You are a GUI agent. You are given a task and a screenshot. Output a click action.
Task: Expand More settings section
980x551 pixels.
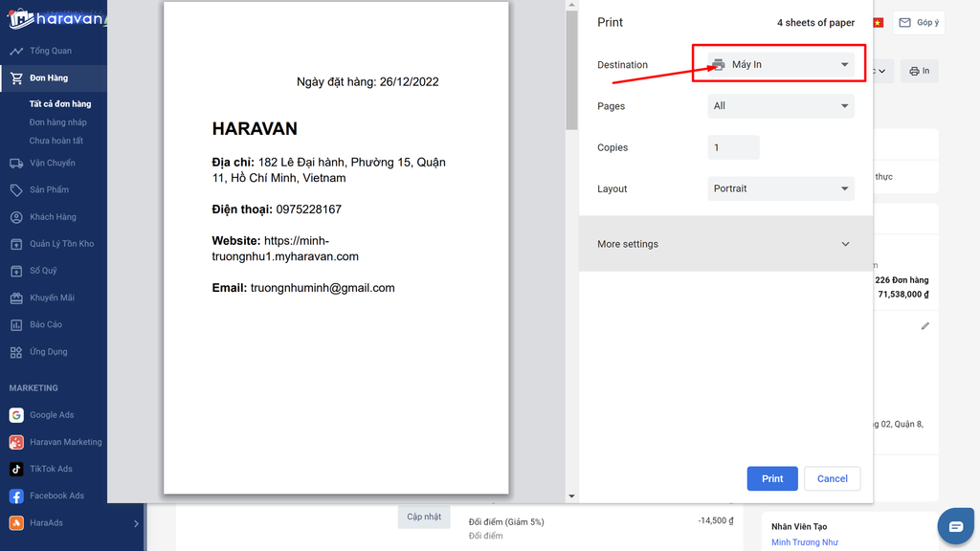click(x=725, y=244)
